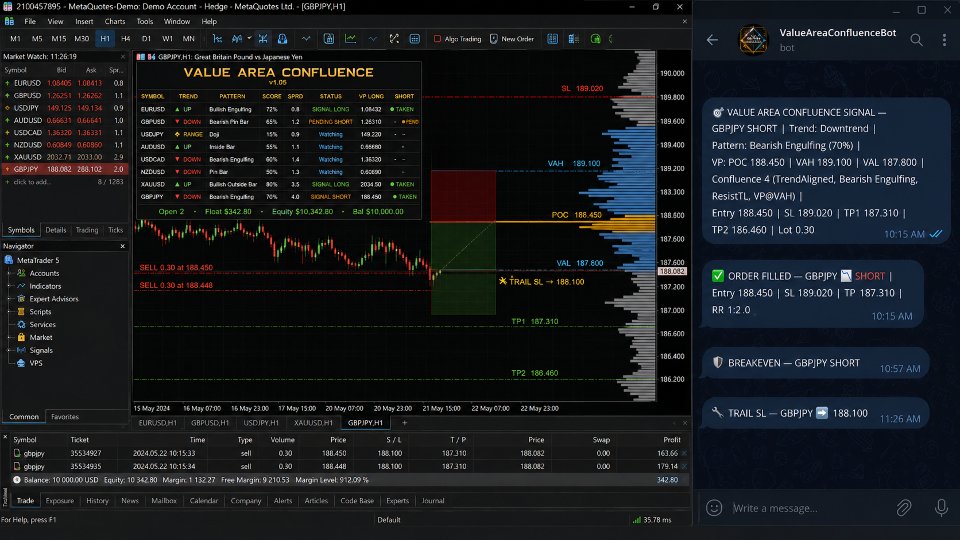The image size is (960, 540).
Task: Click the green circular toolbar icon
Action: 595,39
